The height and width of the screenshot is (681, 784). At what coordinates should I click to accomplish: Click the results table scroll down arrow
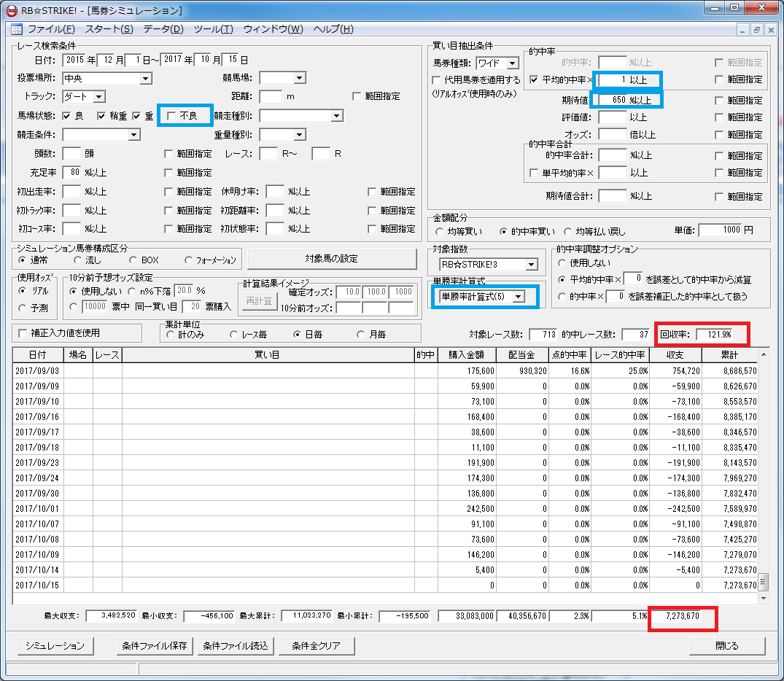[764, 598]
